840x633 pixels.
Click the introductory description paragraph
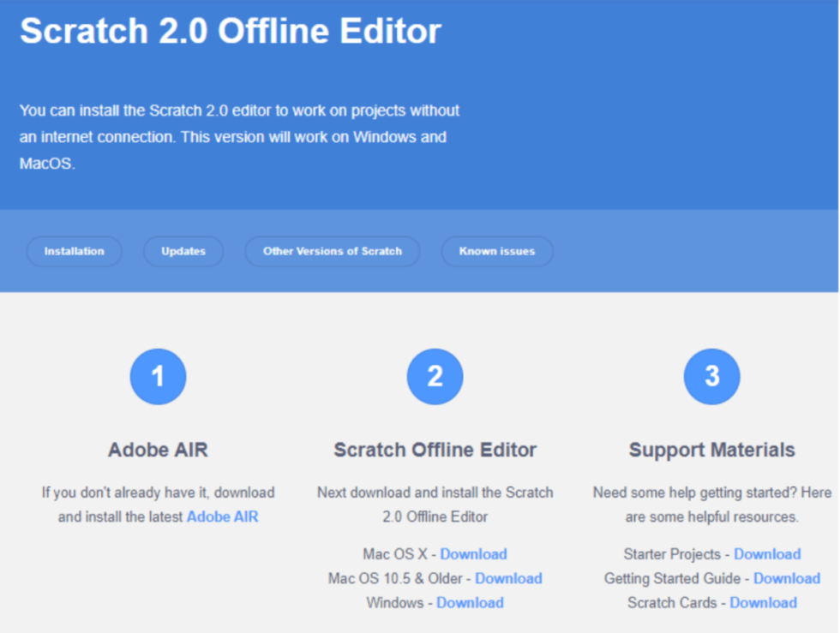coord(240,134)
